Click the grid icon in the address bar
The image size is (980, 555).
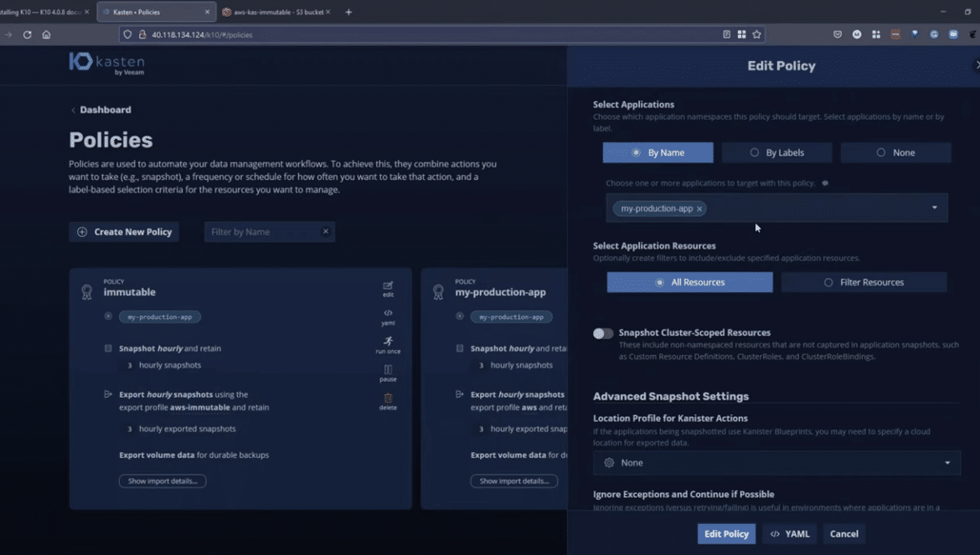(x=741, y=34)
